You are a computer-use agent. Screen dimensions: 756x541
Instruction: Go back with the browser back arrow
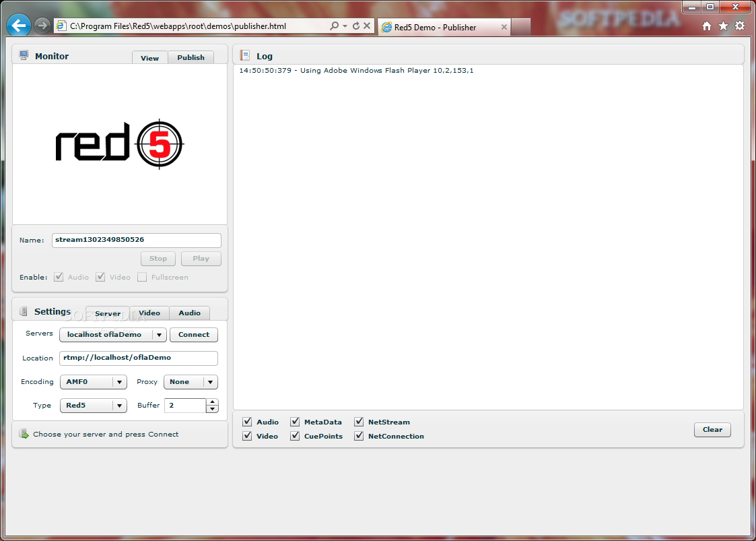coord(19,25)
